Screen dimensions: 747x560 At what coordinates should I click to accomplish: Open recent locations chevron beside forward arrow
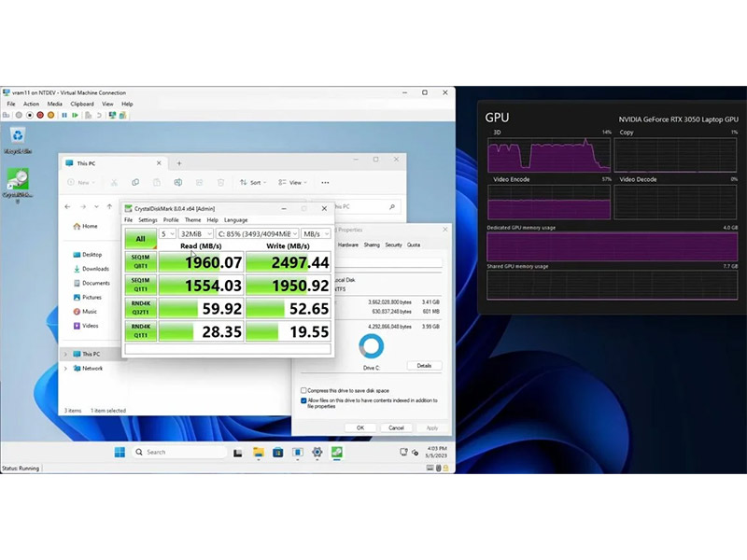point(96,206)
